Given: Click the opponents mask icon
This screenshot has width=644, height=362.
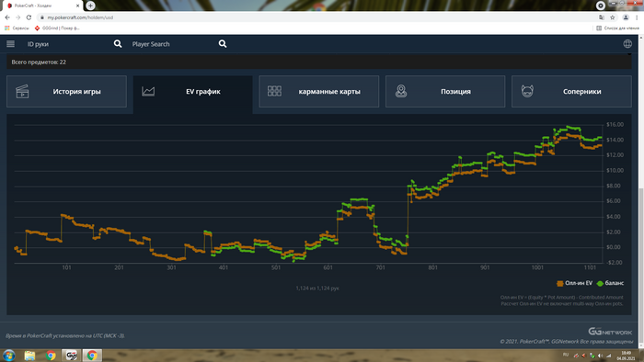Looking at the screenshot, I should [x=527, y=91].
